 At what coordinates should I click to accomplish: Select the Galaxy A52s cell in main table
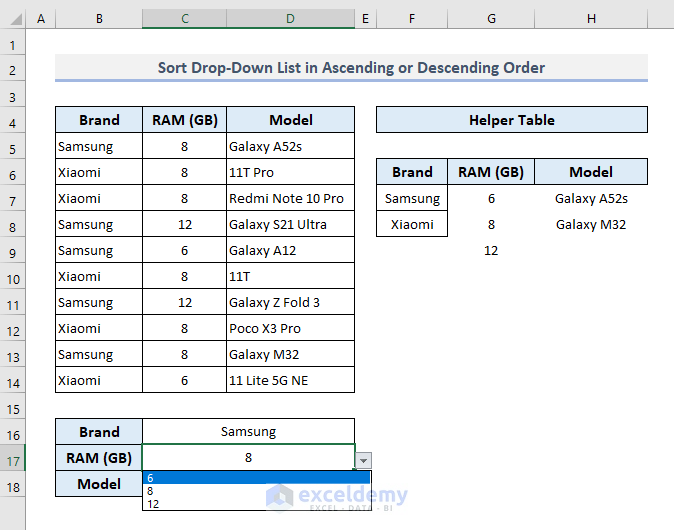pyautogui.click(x=291, y=146)
